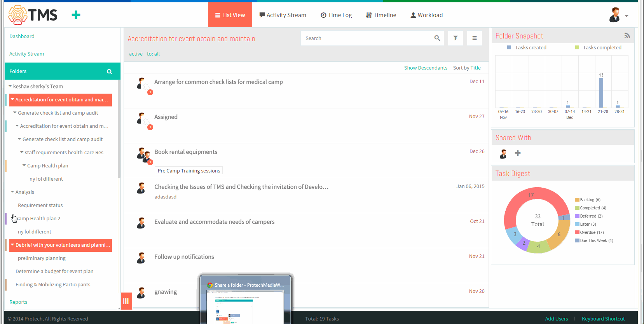Click avatar of Checking the Issues of TMS task

click(x=141, y=188)
